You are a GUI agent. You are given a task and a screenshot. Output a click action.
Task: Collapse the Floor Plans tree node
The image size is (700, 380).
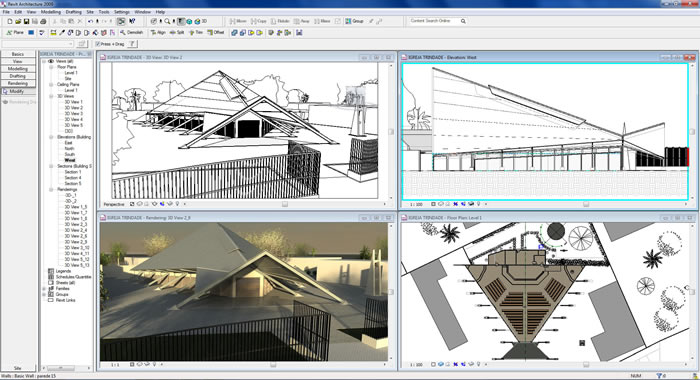(51, 67)
